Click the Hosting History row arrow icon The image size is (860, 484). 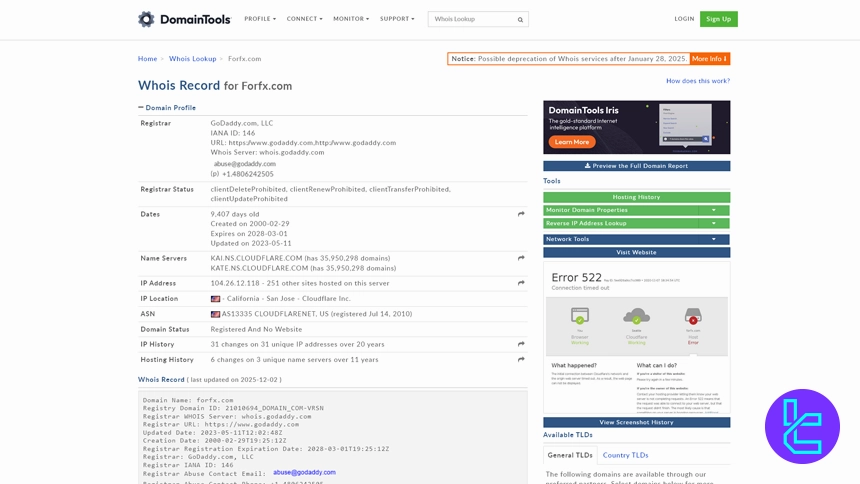pos(521,359)
